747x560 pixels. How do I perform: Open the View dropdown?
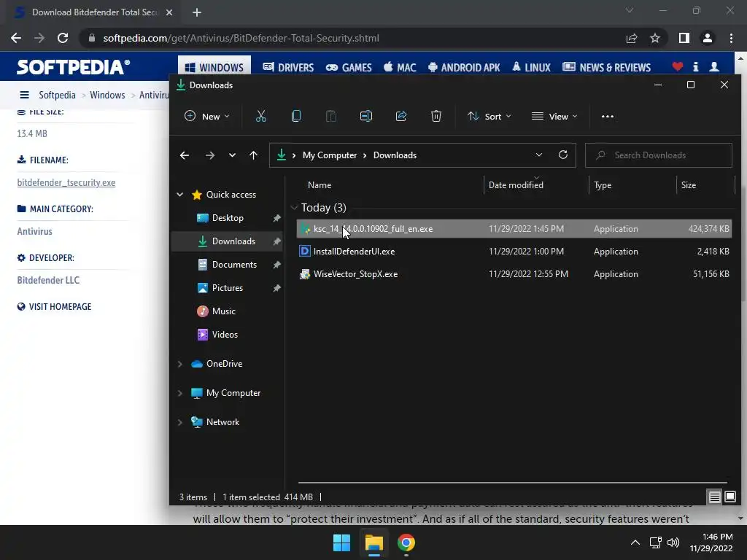[x=554, y=116]
